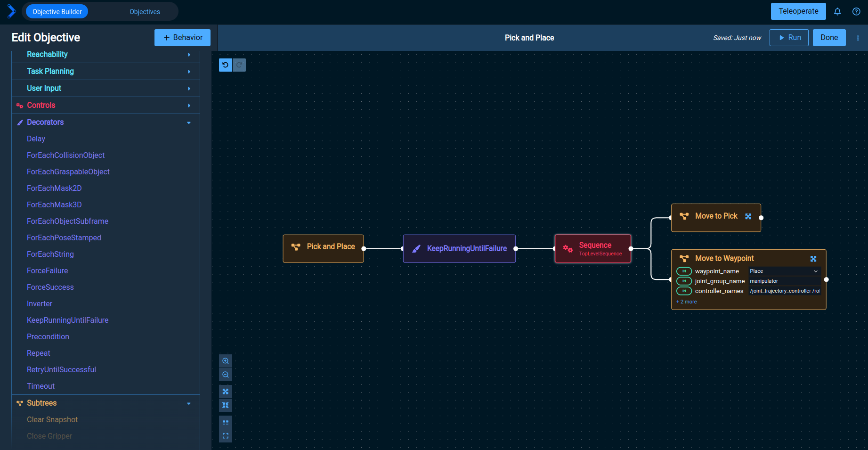
Task: Click the Controls category gears icon
Action: [x=20, y=106]
